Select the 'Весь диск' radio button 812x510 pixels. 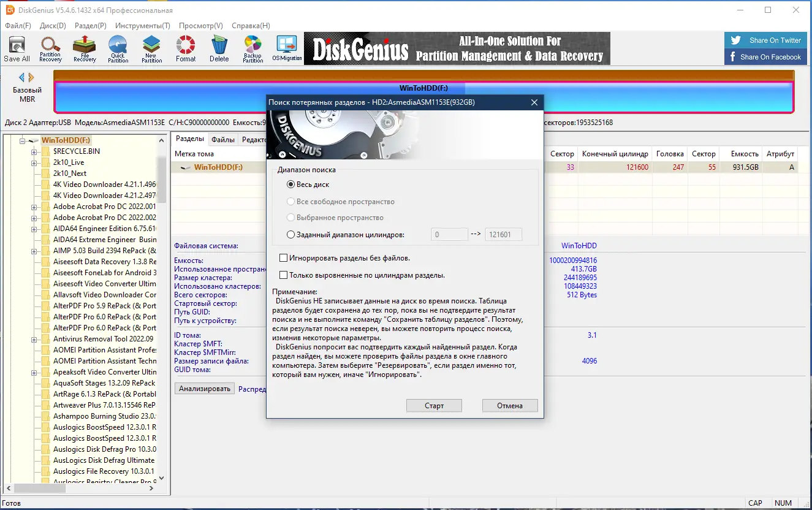coord(290,185)
